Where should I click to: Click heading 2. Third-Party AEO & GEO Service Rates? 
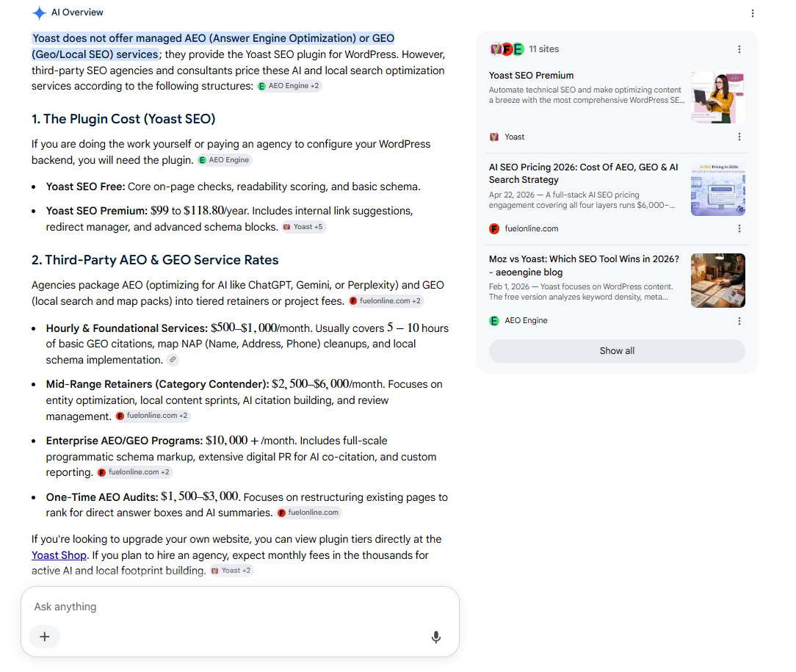(x=155, y=260)
